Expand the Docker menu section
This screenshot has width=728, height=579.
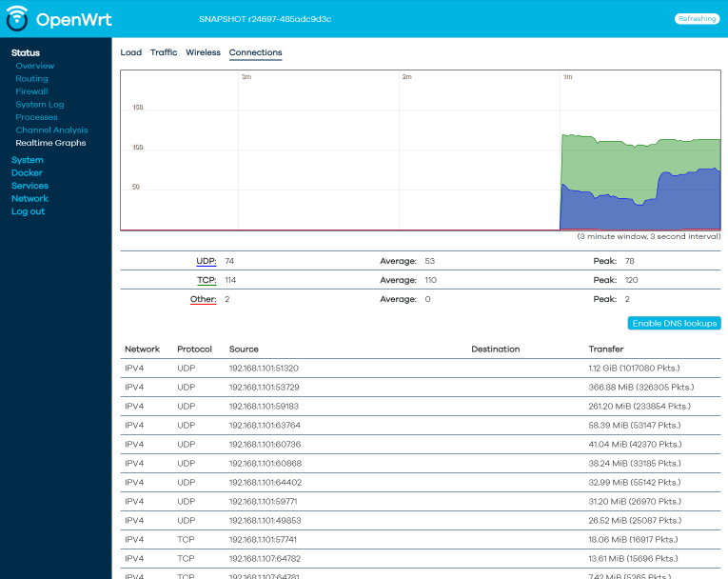click(x=27, y=173)
